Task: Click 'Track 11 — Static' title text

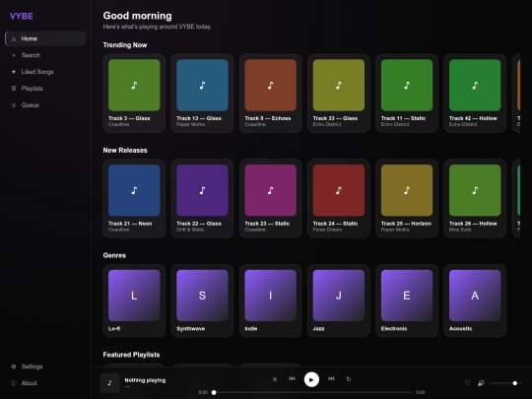Action: click(403, 118)
